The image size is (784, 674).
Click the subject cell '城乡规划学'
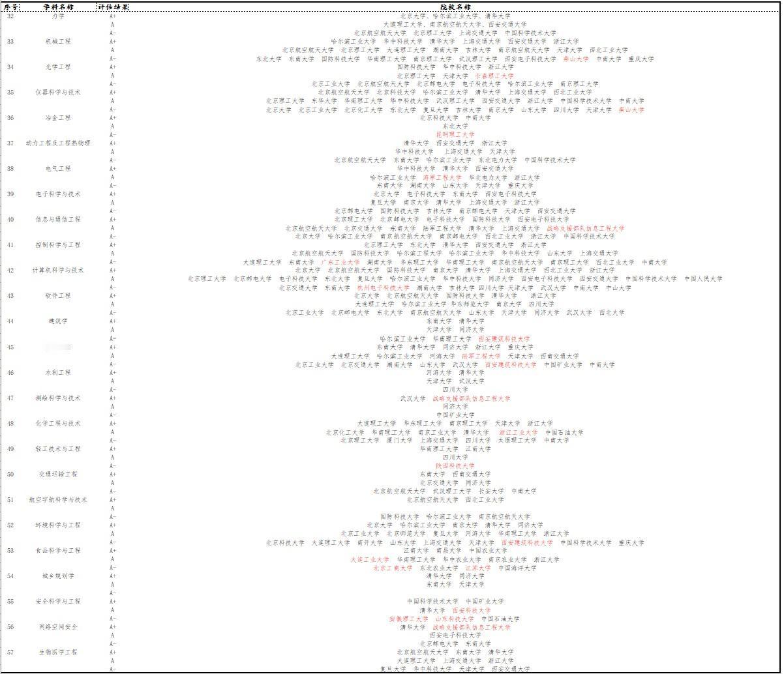click(x=58, y=576)
